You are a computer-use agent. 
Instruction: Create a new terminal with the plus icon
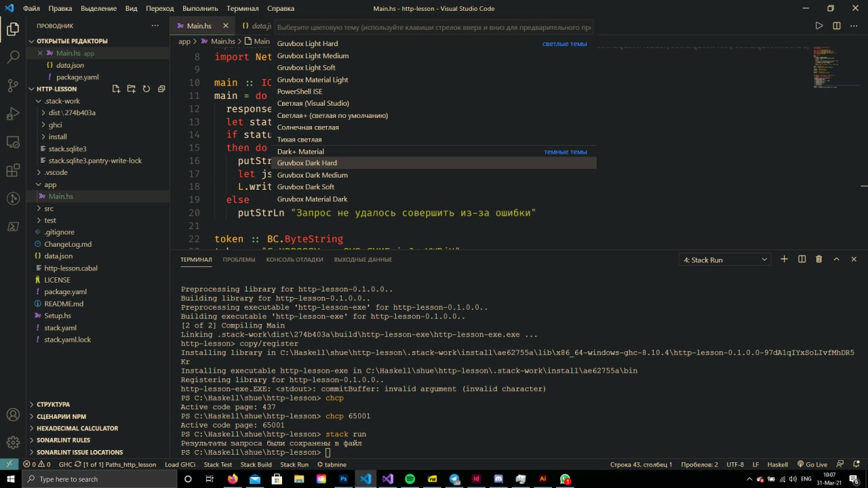click(785, 260)
